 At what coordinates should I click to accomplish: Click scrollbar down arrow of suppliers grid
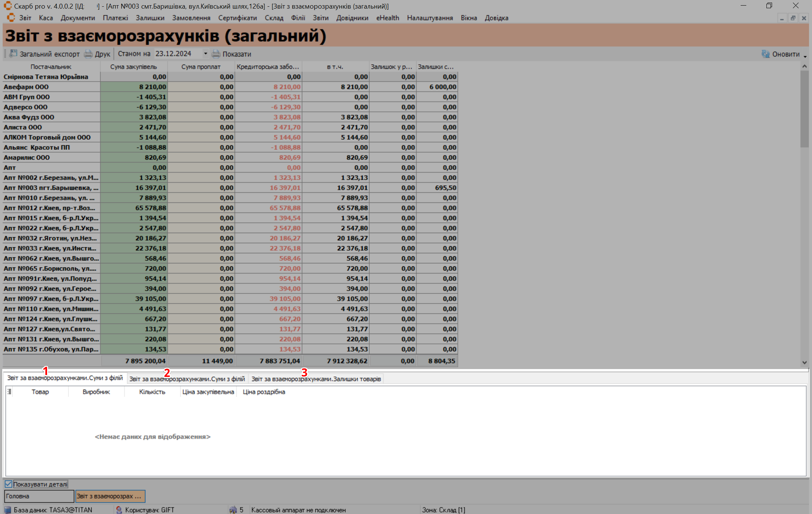[x=804, y=362]
